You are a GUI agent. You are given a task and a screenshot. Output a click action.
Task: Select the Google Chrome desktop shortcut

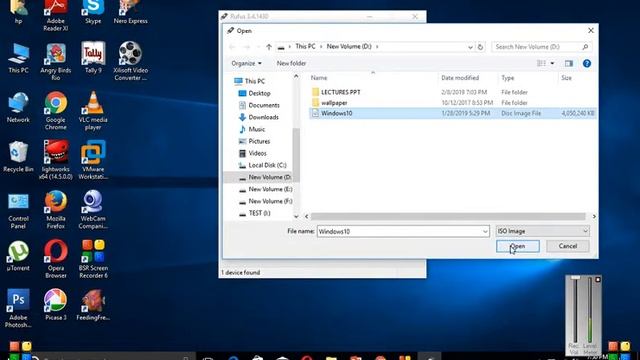coord(56,111)
